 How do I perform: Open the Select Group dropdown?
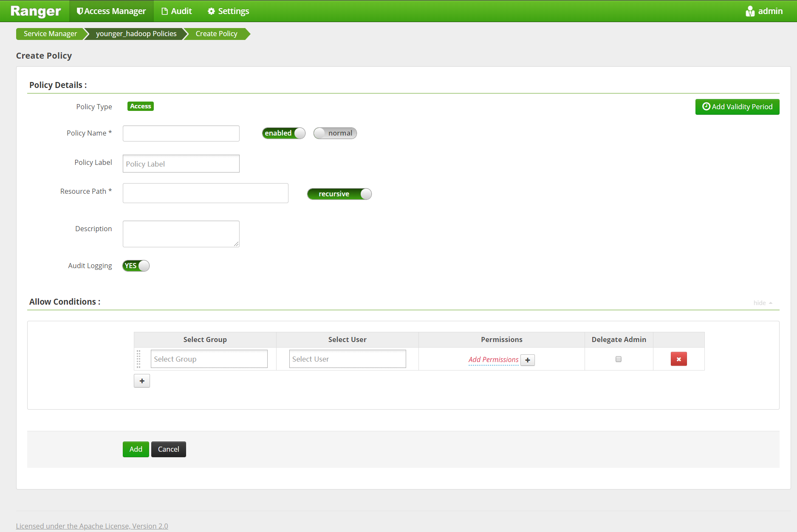(x=209, y=359)
